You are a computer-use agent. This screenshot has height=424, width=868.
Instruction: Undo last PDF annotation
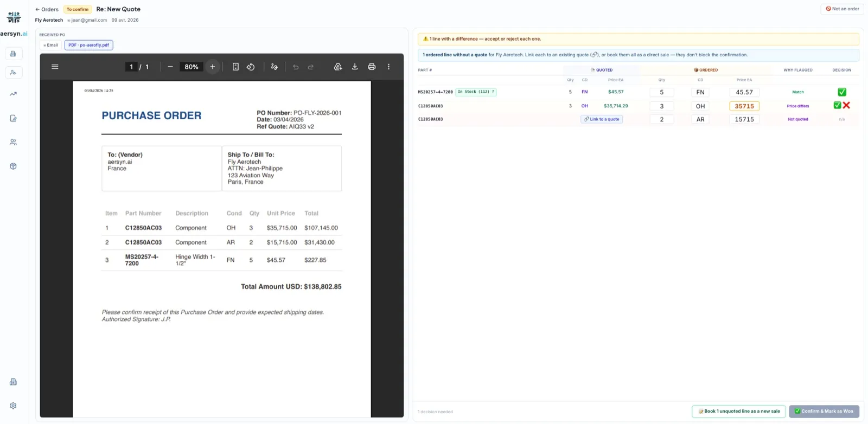pos(296,67)
